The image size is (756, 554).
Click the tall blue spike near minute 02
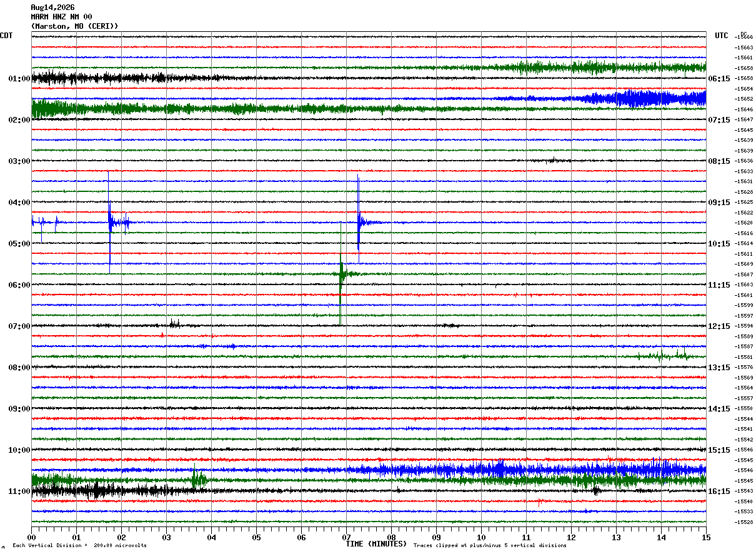(x=109, y=222)
